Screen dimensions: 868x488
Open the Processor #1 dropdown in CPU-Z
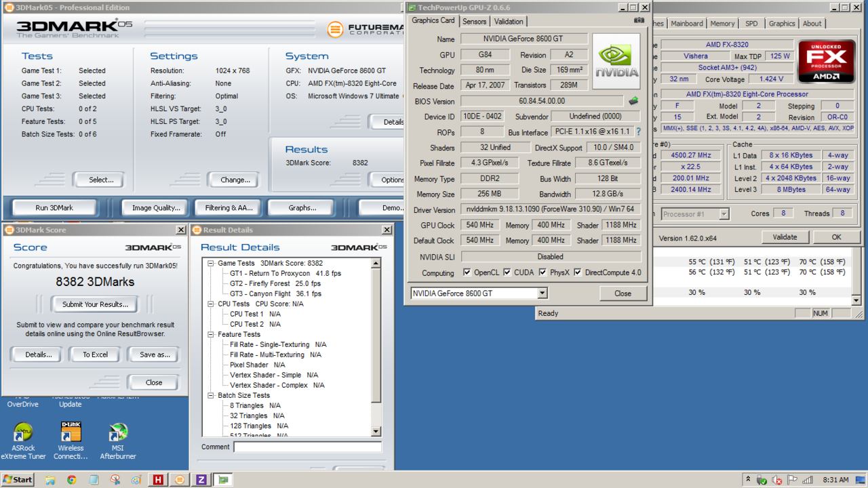(724, 214)
